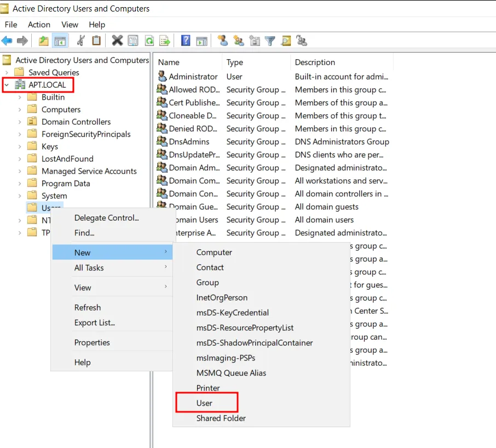Open the View menu in menu bar
The image size is (496, 448).
(x=70, y=24)
